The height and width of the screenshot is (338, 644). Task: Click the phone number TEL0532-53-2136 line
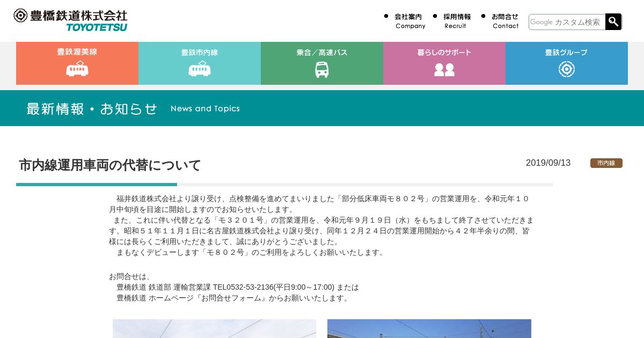pyautogui.click(x=237, y=287)
